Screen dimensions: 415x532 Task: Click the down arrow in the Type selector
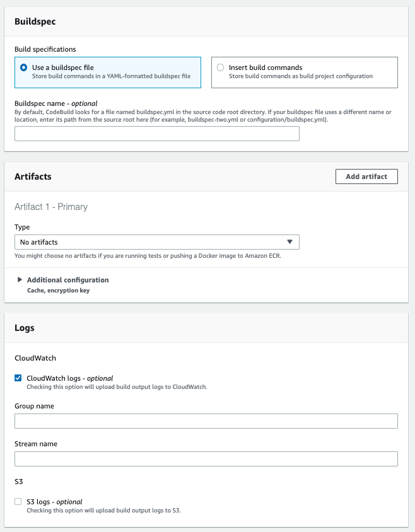point(289,242)
